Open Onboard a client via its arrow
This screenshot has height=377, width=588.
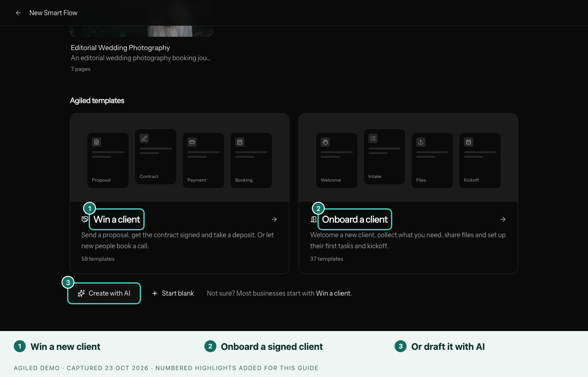(503, 219)
